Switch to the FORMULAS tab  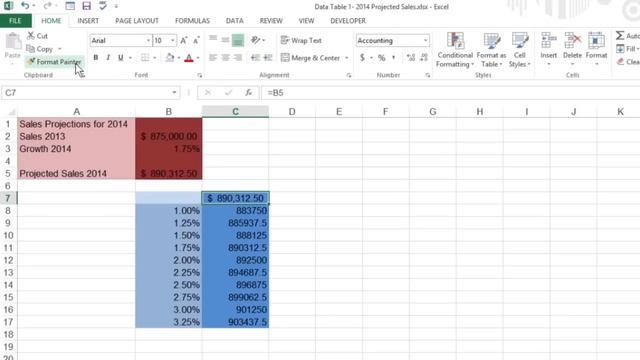(192, 21)
